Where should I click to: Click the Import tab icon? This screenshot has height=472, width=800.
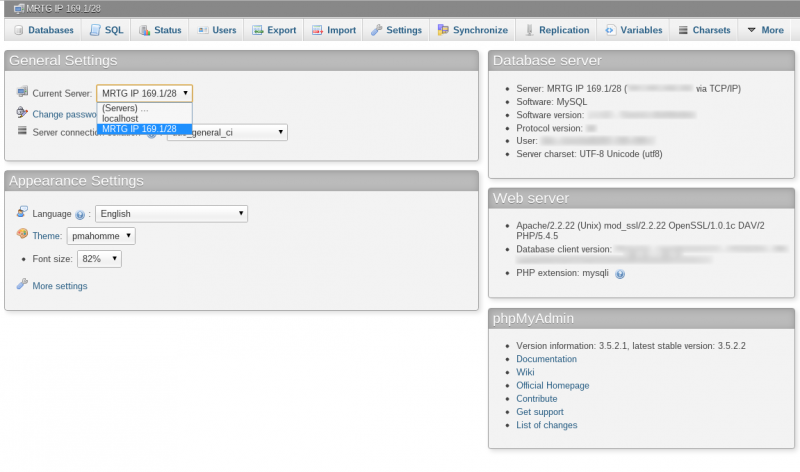point(317,30)
